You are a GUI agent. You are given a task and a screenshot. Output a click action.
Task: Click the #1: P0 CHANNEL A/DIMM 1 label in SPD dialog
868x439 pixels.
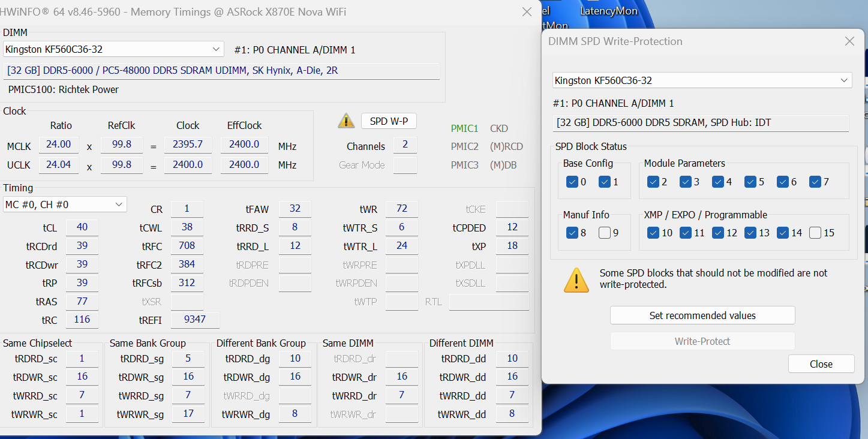[x=614, y=103]
